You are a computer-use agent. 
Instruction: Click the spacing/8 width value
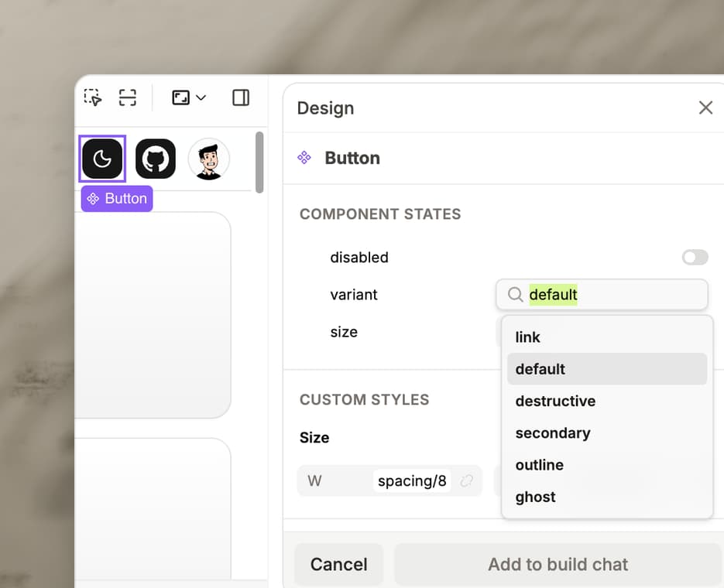[412, 481]
